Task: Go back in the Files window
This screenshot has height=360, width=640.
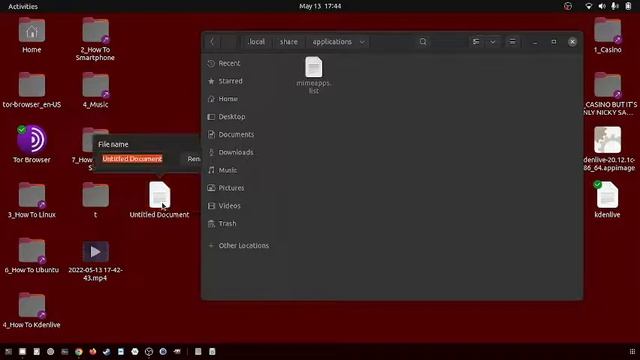Action: (x=212, y=42)
